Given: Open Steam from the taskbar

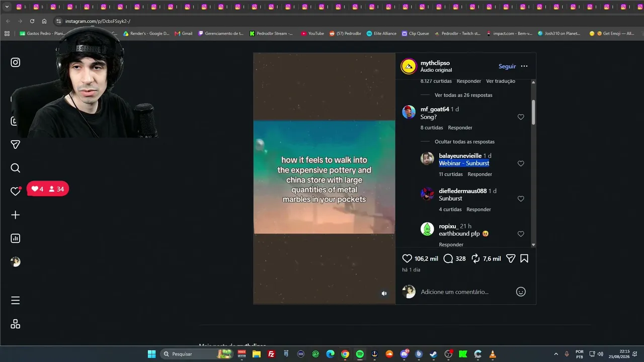Looking at the screenshot, I should [x=434, y=354].
